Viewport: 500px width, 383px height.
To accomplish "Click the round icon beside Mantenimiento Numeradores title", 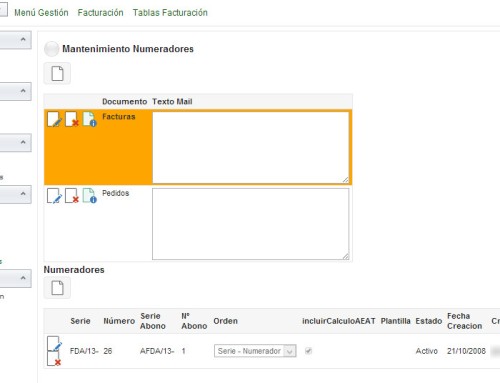I will coord(52,49).
